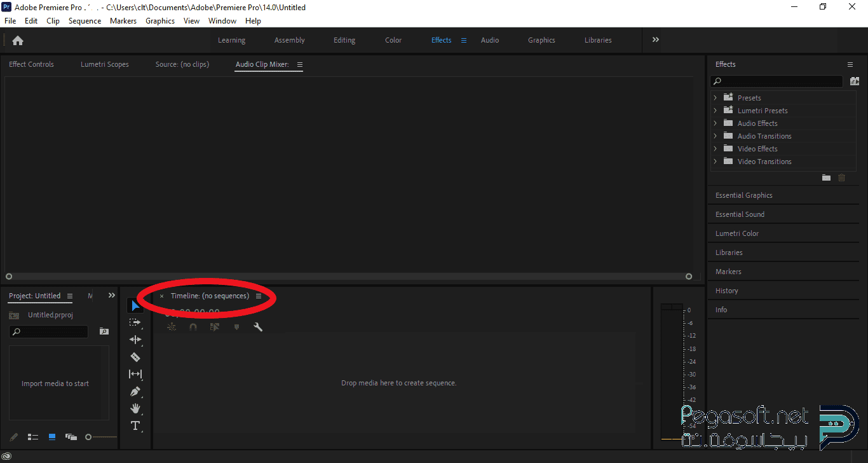This screenshot has width=868, height=463.
Task: Toggle nest sequence insert button in Timeline
Action: point(172,327)
